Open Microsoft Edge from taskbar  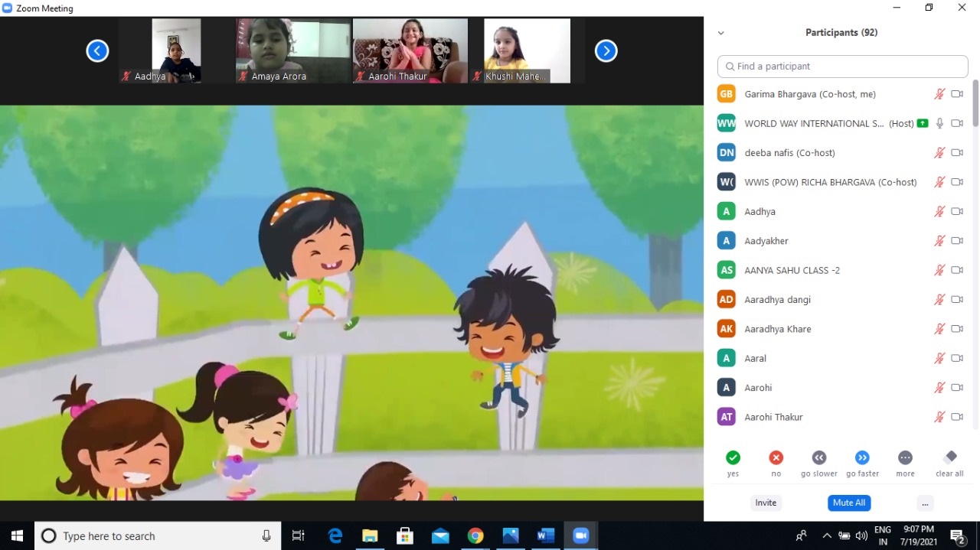point(335,535)
